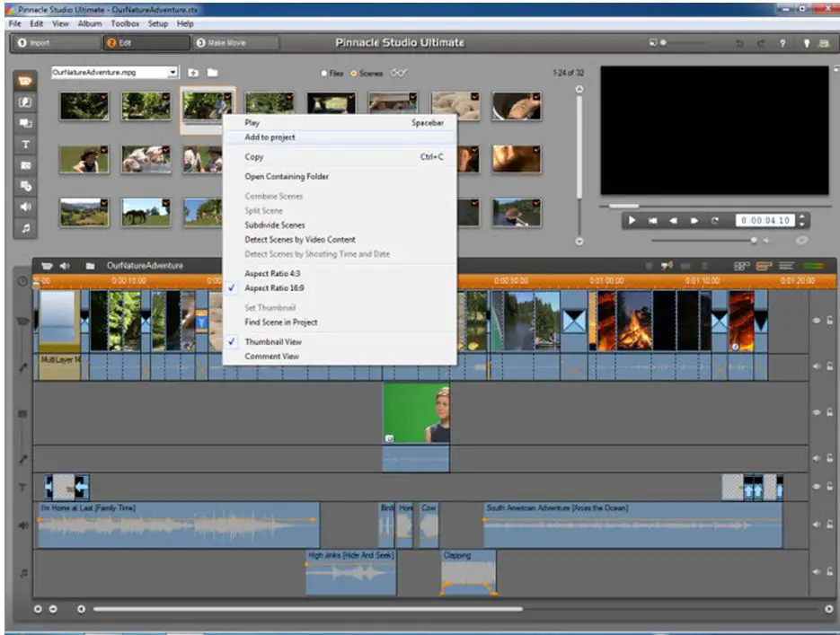Click the 0:01:00.00 mark on the timeline ruler
This screenshot has height=635, width=840.
[606, 280]
